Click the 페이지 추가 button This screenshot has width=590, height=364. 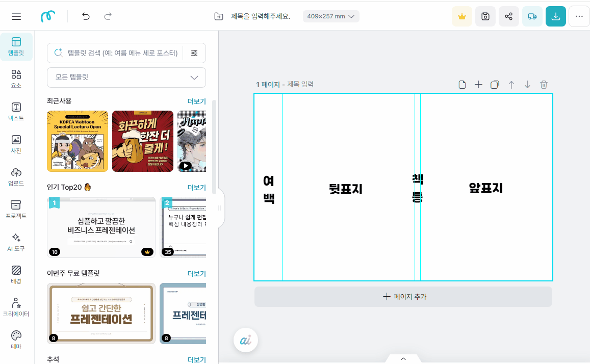point(403,296)
